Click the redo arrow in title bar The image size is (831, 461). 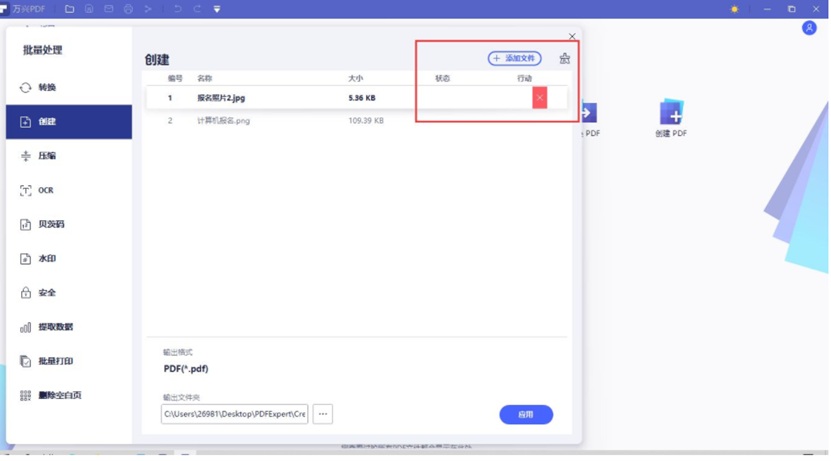pyautogui.click(x=197, y=9)
